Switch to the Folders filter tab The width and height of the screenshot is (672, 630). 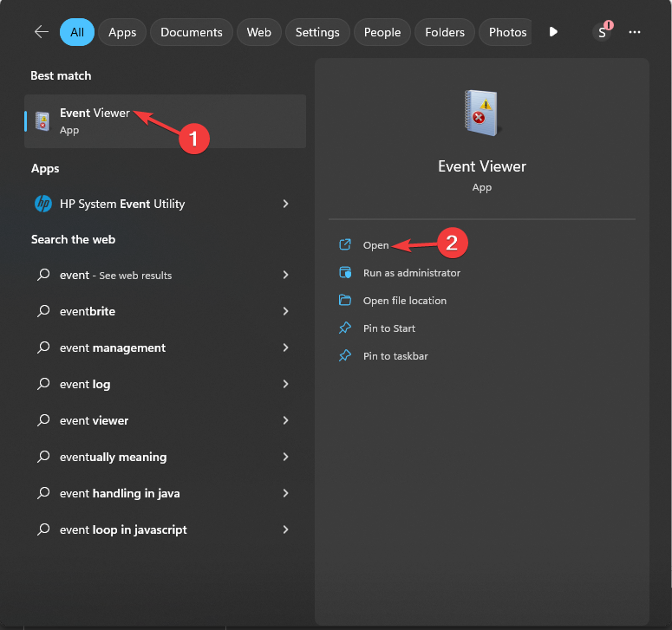click(x=445, y=32)
